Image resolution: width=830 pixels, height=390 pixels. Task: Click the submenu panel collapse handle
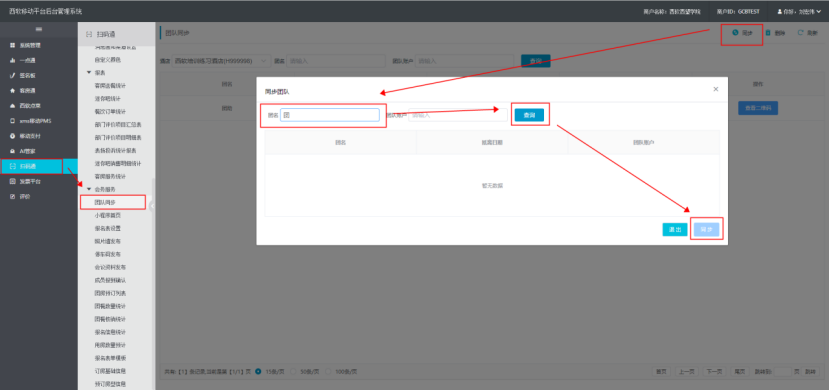coord(151,206)
